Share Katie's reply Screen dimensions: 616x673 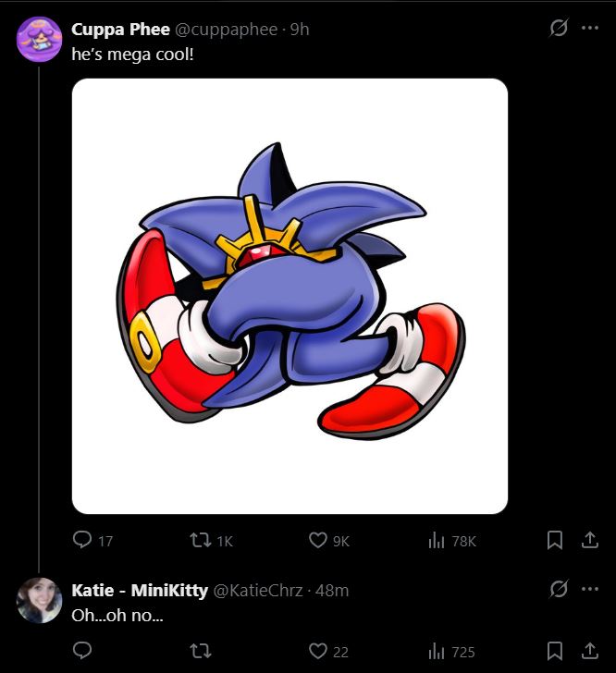(590, 652)
